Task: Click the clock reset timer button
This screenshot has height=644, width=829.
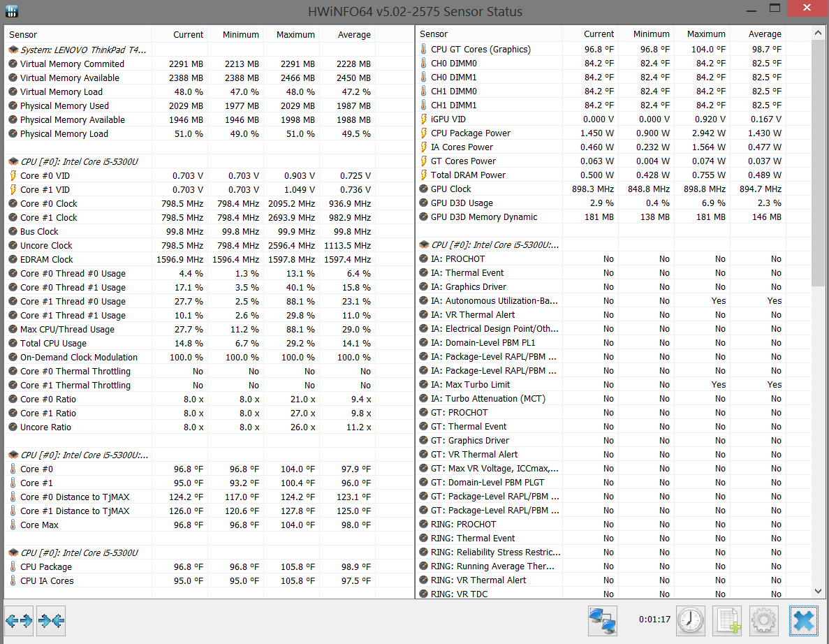Action: (x=691, y=621)
